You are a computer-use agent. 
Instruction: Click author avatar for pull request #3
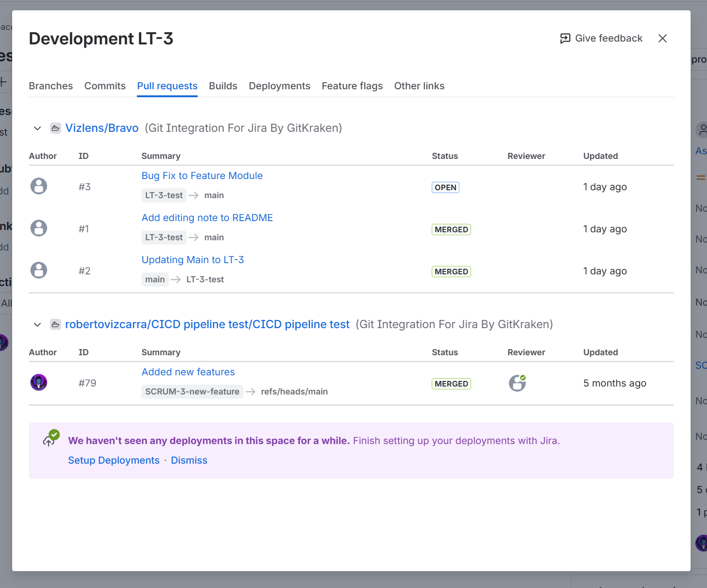click(x=39, y=186)
